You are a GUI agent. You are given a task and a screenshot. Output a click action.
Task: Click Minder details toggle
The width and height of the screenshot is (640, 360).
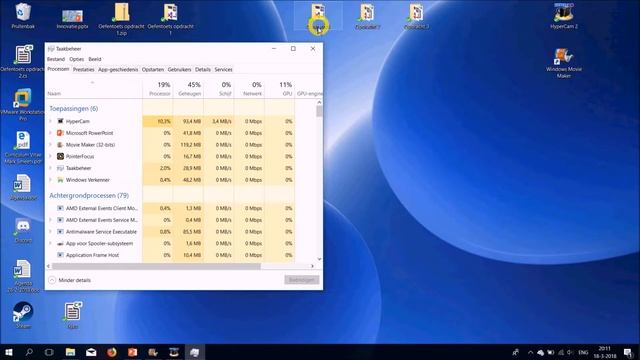70,280
